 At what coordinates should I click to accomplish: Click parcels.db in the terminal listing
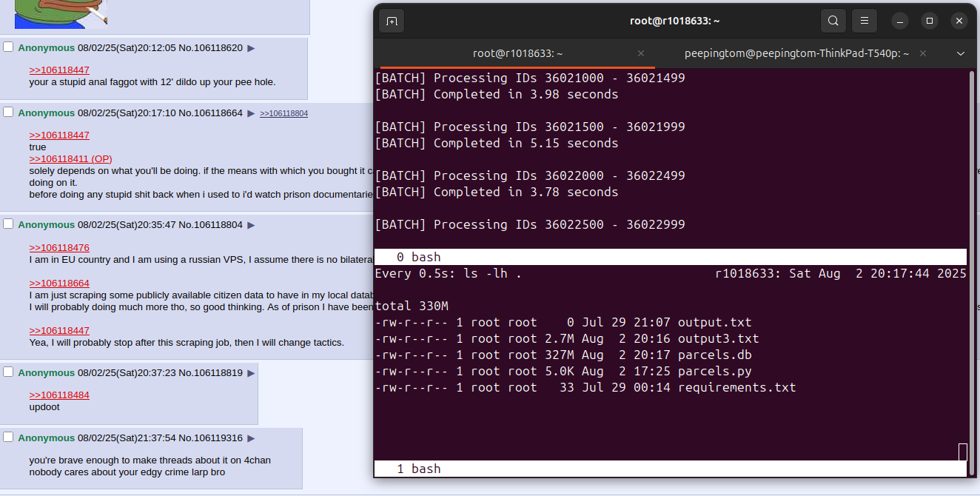pos(715,355)
